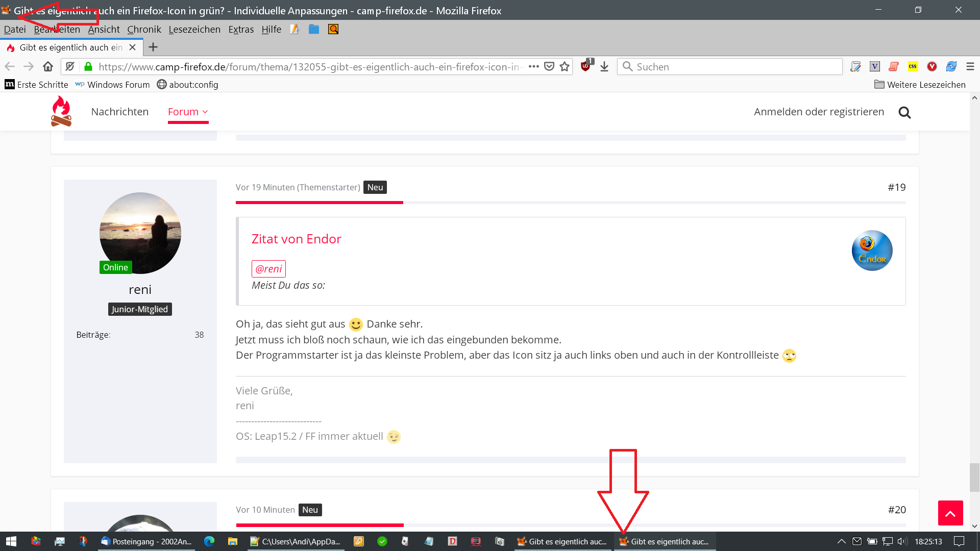Open the Lesezeichen menu
980x551 pixels.
194,29
